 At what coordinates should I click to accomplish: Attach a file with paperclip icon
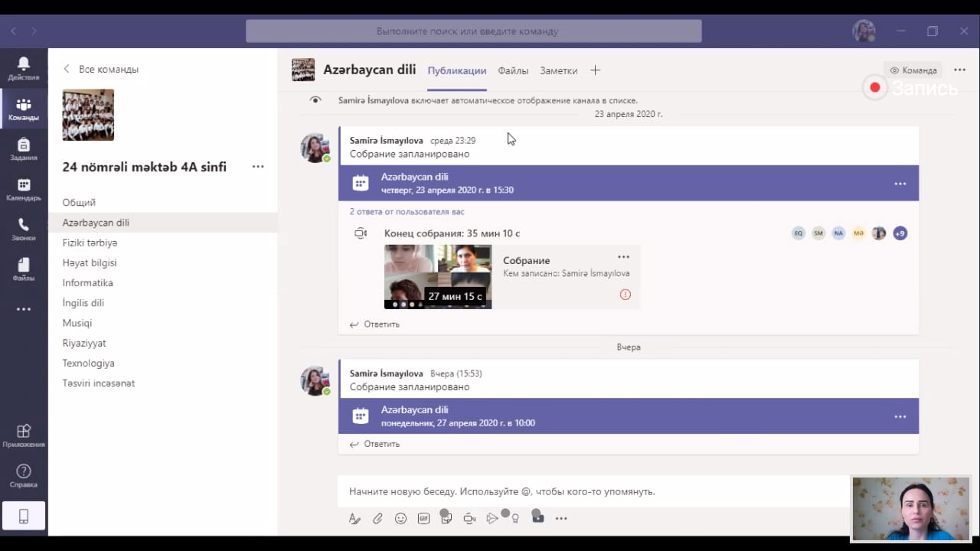(x=377, y=518)
